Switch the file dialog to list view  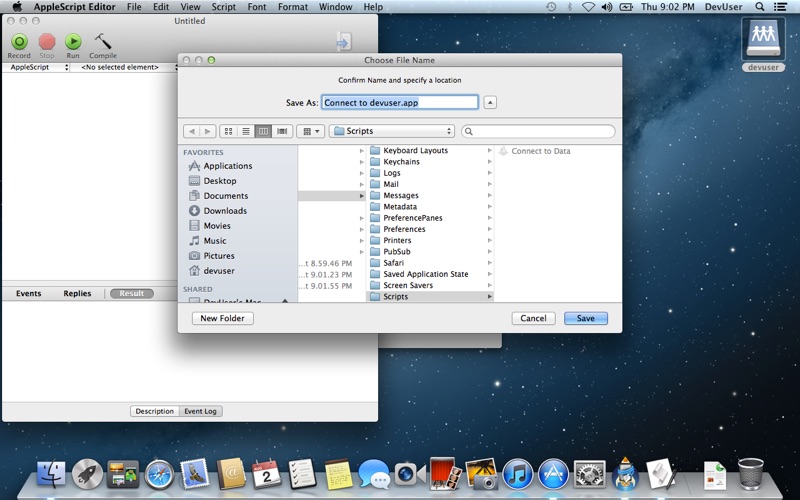point(246,131)
